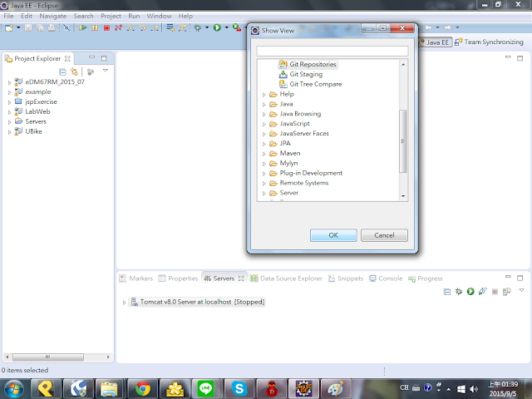Click the Step Over icon
The image size is (532, 399).
click(142, 27)
